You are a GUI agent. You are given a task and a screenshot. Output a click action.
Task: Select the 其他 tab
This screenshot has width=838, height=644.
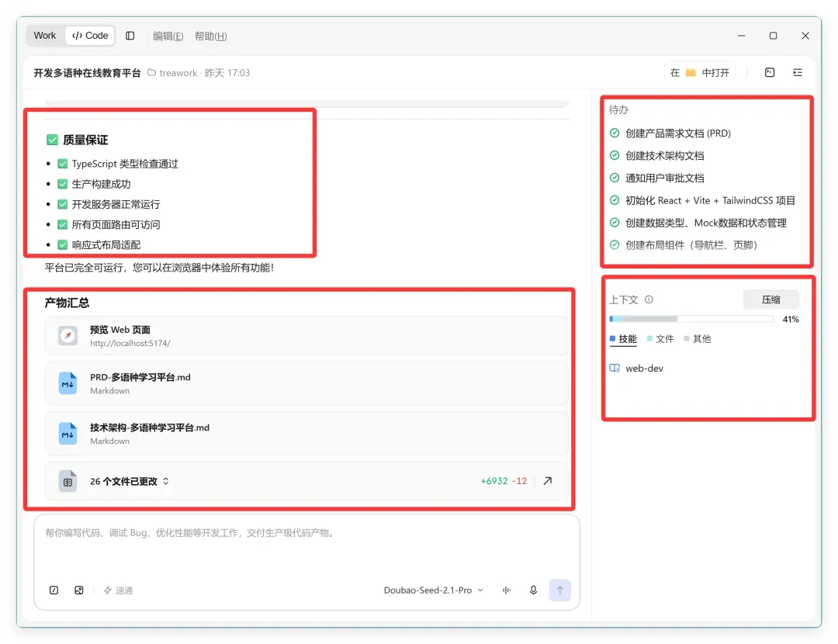[697, 339]
